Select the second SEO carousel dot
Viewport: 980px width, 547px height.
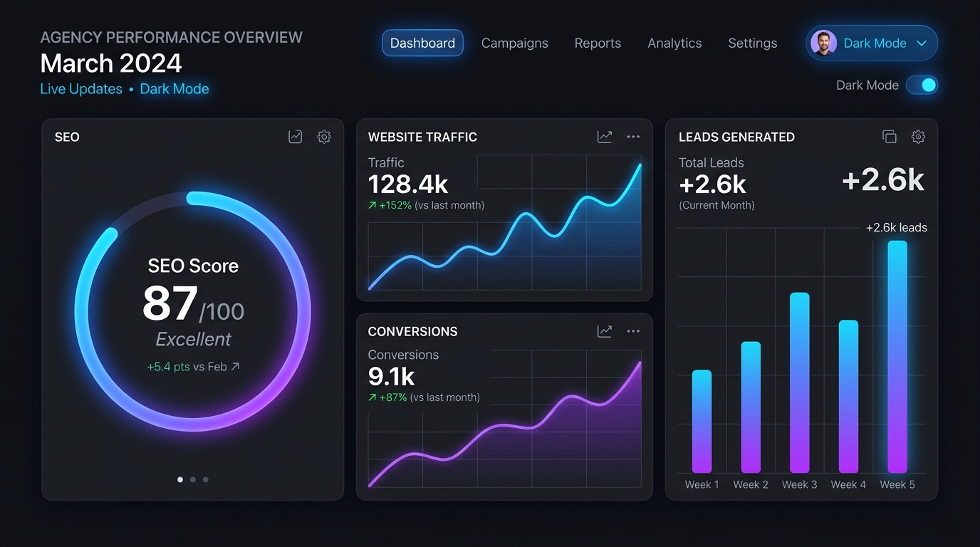click(193, 479)
